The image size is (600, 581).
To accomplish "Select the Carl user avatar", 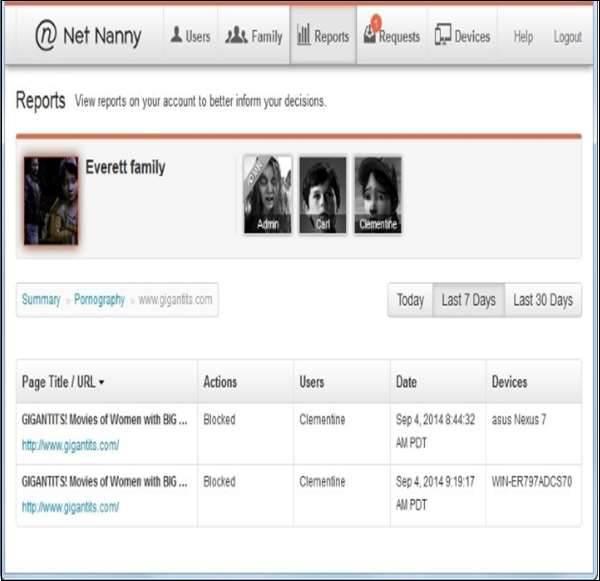I will point(322,194).
